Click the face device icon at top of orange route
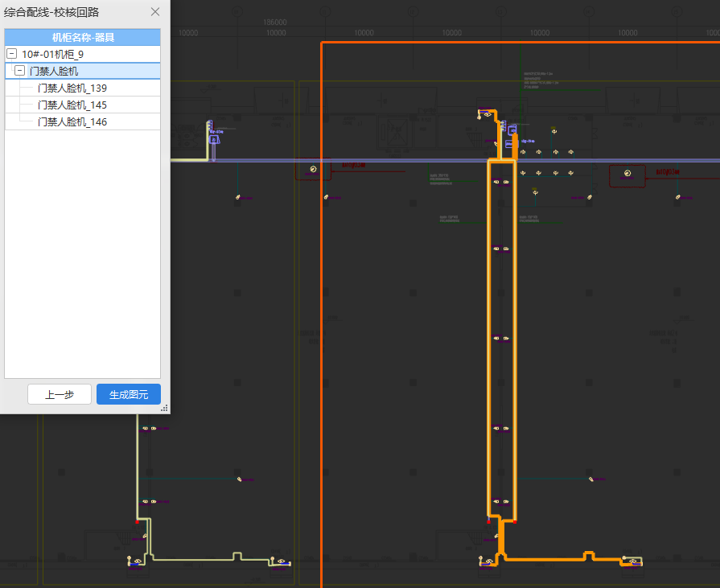The width and height of the screenshot is (720, 588). click(x=487, y=114)
